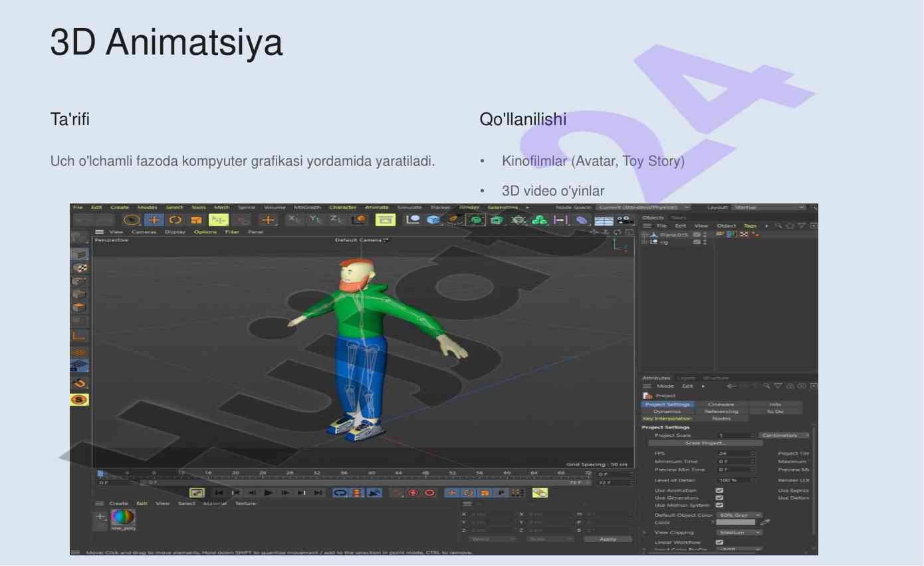
Task: Open the Referencing tab button
Action: click(721, 412)
